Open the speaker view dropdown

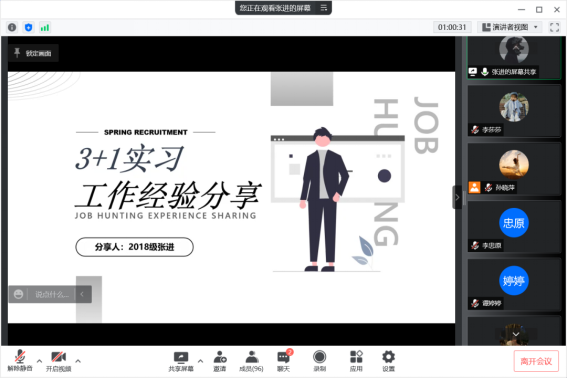[510, 27]
